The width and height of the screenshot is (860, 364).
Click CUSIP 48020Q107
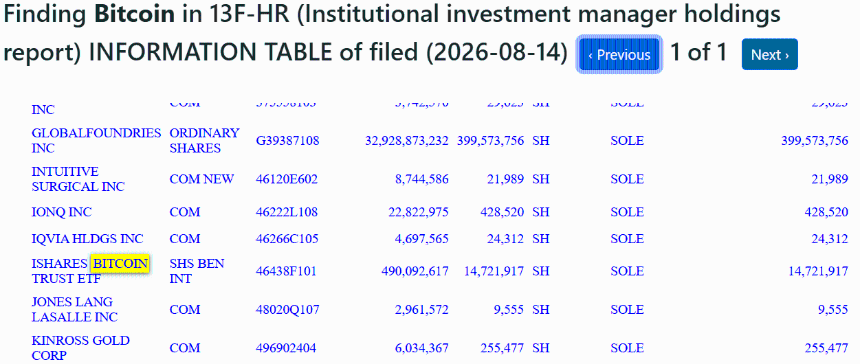(287, 310)
